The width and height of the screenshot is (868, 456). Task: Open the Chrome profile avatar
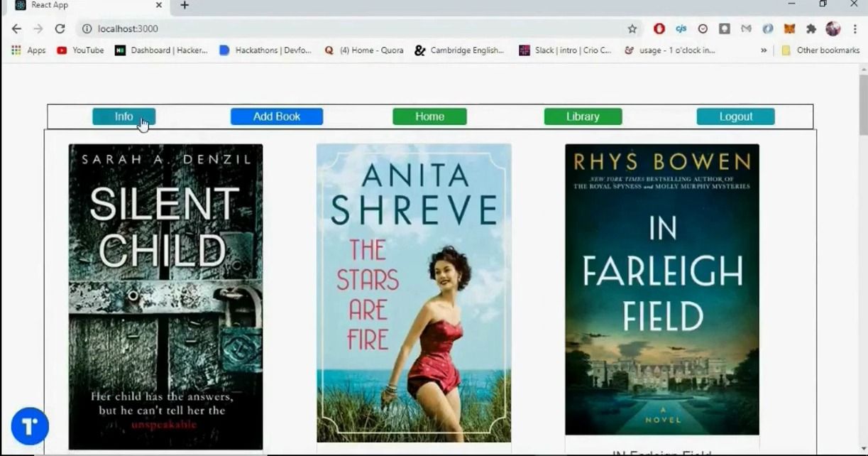click(833, 29)
